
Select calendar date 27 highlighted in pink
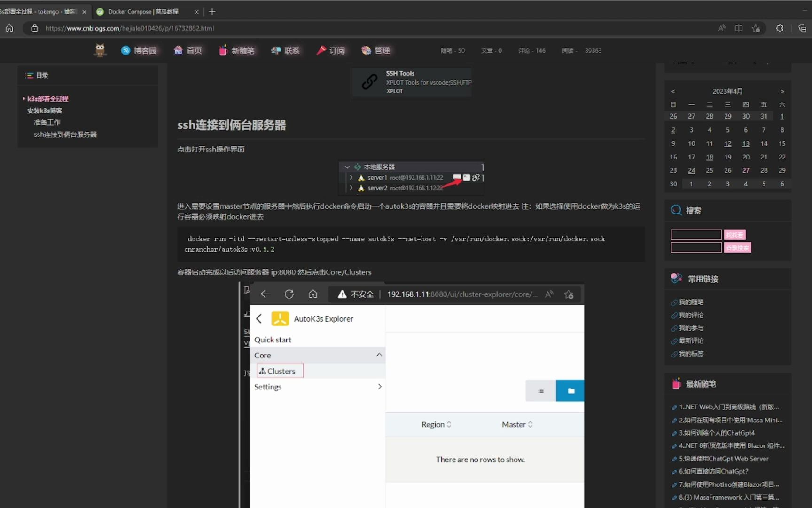coord(746,170)
